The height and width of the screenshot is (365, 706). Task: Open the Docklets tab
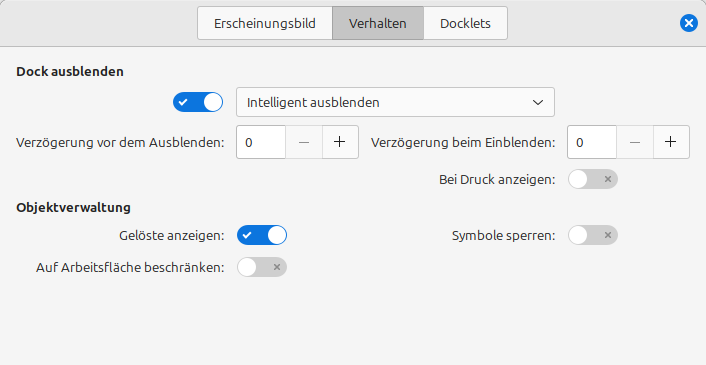pyautogui.click(x=465, y=23)
